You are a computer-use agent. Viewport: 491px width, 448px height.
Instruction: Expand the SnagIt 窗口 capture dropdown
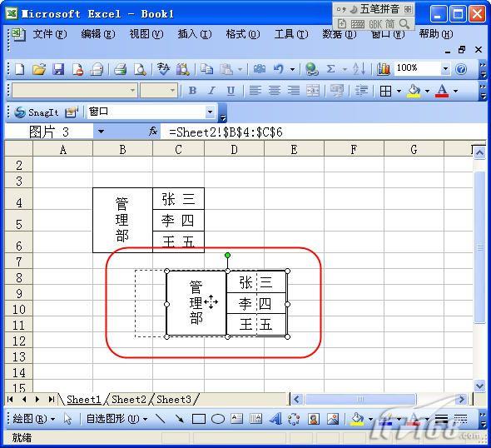[210, 112]
